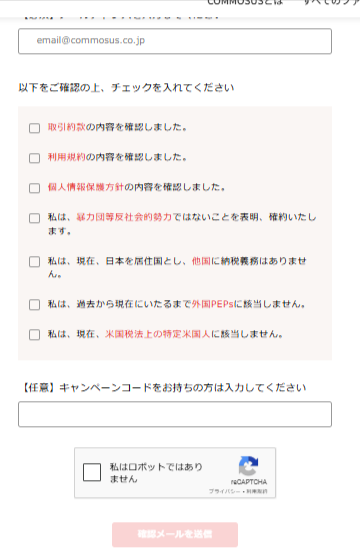360x554 pixels.
Task: Click the campaign code input field
Action: pos(175,414)
